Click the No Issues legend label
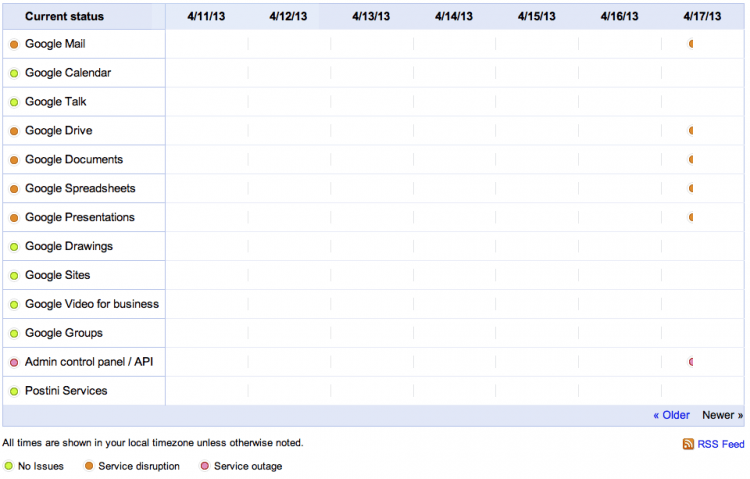 pos(41,466)
